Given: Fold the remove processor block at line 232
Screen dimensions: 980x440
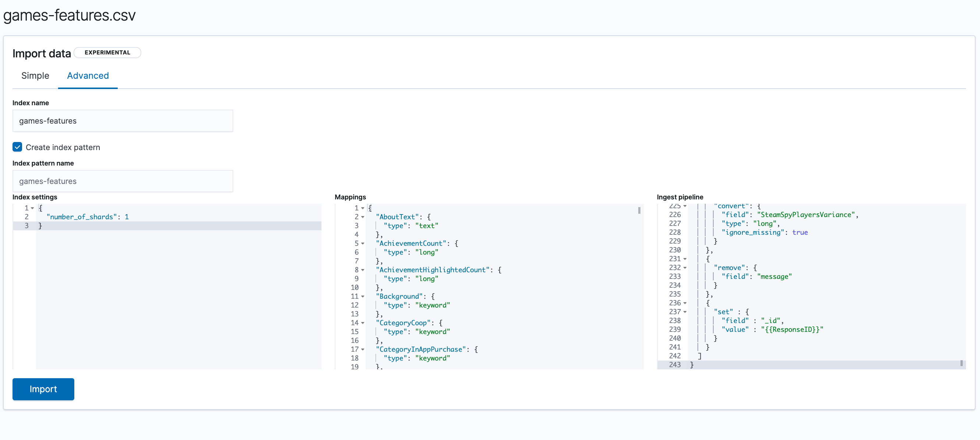Looking at the screenshot, I should (685, 268).
